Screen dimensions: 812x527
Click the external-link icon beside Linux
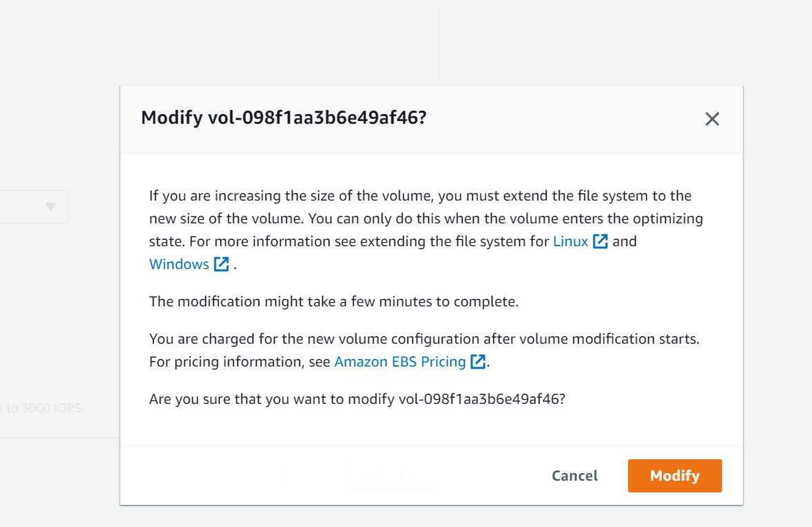[x=599, y=241]
